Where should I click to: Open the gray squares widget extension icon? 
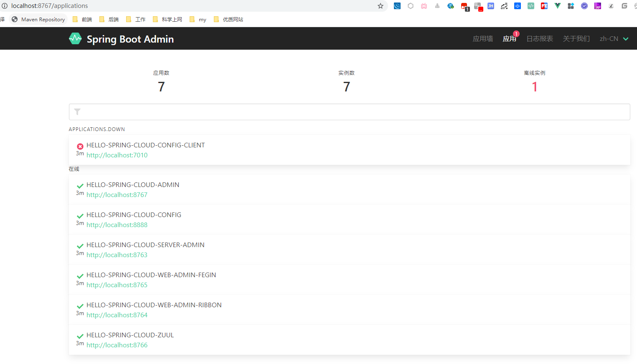tap(571, 6)
